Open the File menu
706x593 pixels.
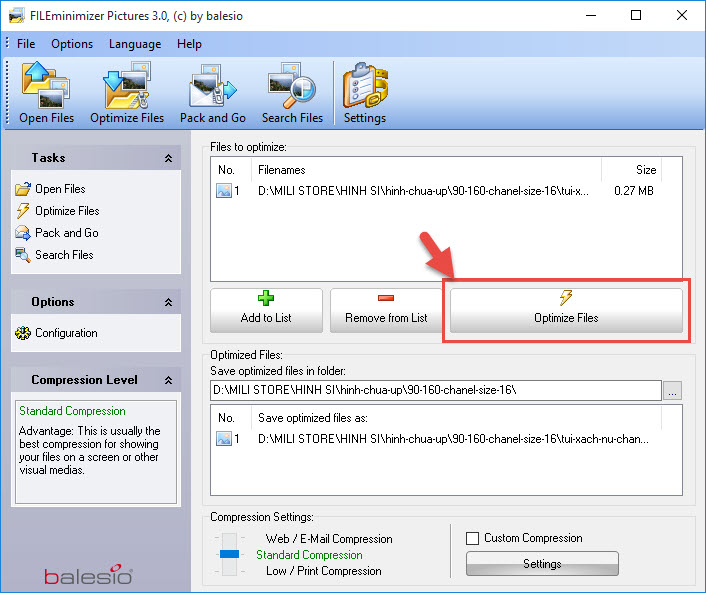click(26, 44)
